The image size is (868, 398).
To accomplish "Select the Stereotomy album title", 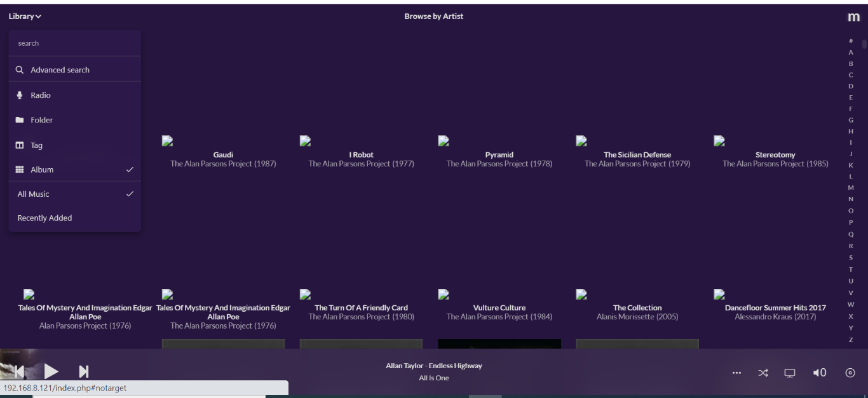I will click(775, 155).
